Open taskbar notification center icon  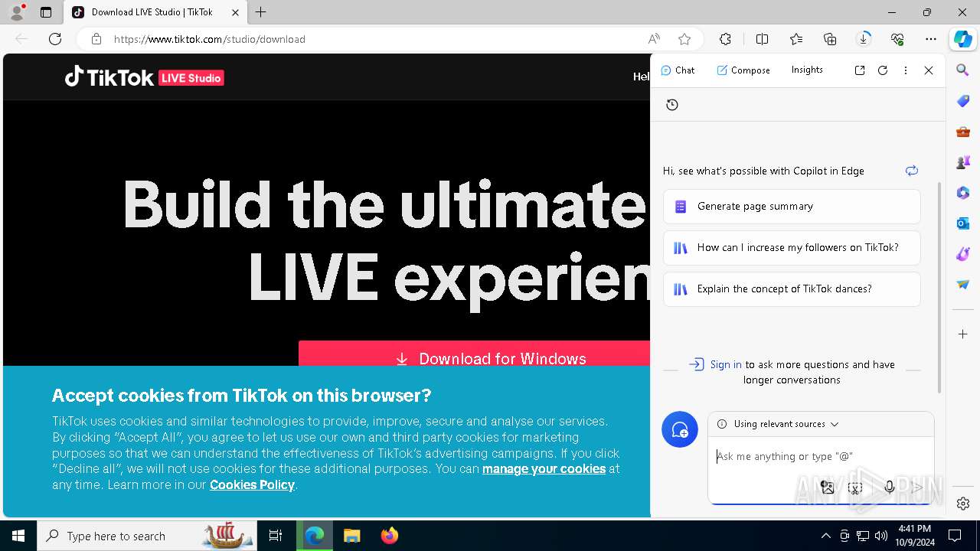(955, 536)
